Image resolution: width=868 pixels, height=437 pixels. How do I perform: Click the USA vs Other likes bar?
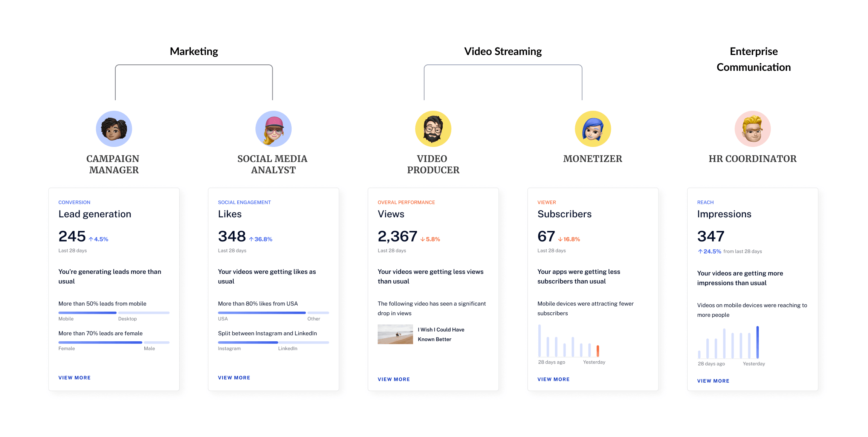[x=274, y=313]
